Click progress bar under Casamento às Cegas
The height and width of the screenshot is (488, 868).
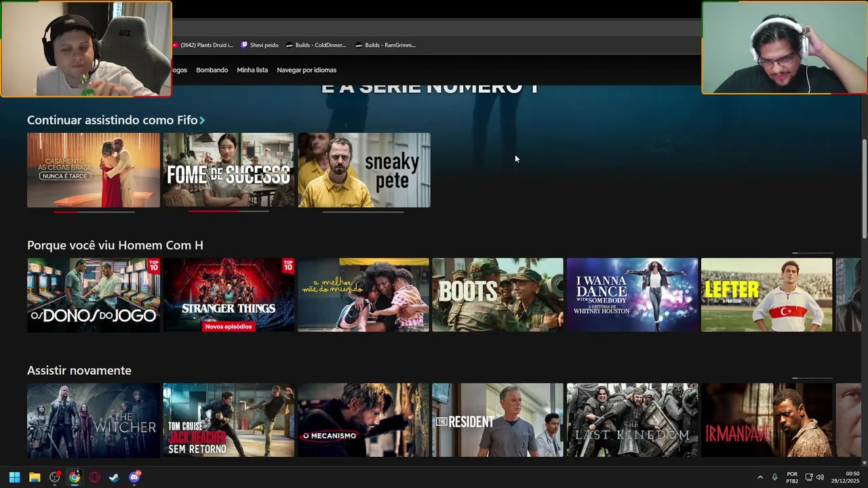[94, 211]
